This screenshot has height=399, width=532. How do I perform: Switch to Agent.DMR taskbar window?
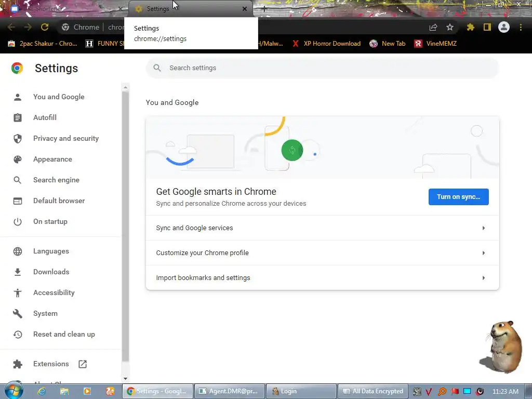(x=230, y=391)
